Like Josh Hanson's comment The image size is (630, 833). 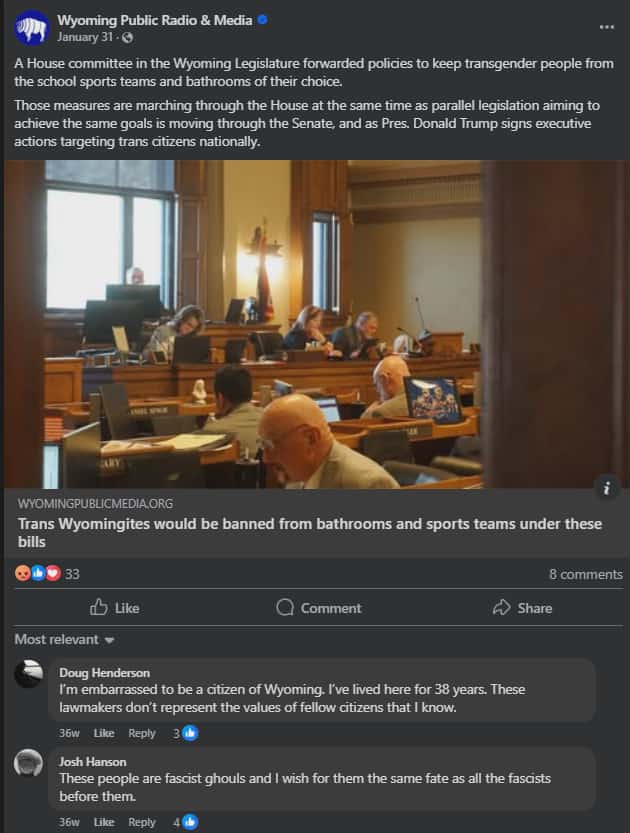[x=104, y=822]
